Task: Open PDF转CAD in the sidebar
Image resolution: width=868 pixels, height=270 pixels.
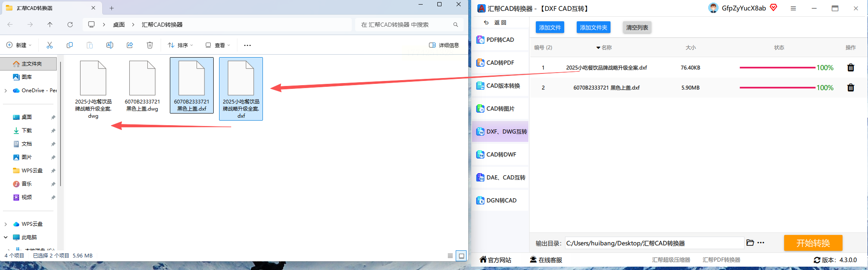Action: point(500,40)
